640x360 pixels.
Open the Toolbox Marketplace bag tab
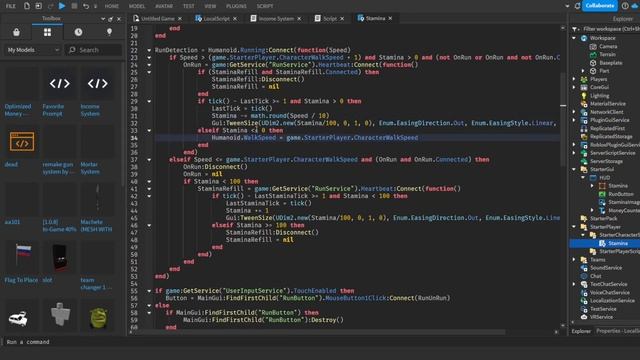16,32
